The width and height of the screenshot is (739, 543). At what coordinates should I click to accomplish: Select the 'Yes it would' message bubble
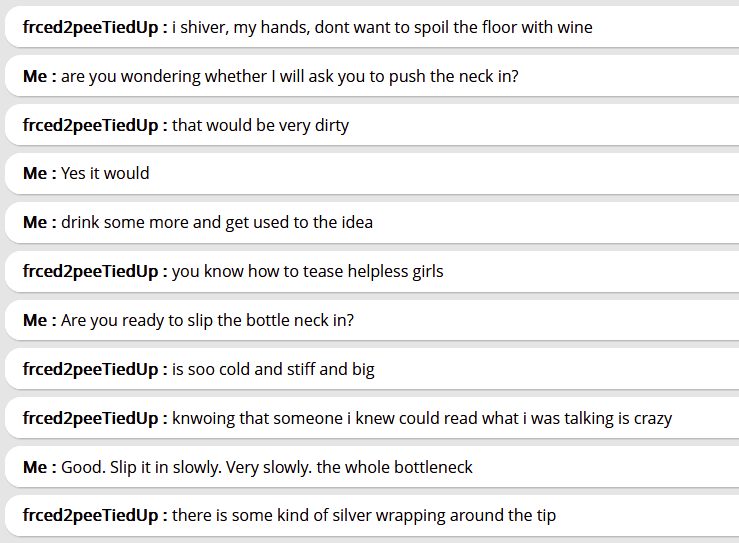105,174
